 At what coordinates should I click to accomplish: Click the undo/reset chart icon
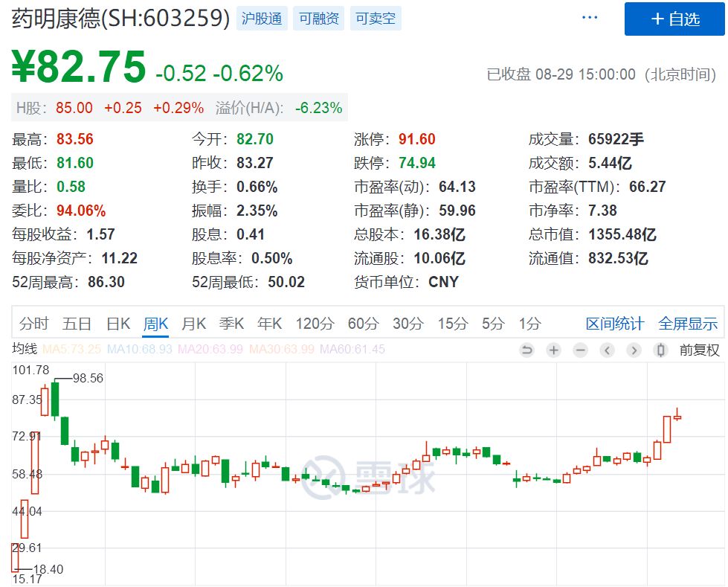tap(527, 350)
